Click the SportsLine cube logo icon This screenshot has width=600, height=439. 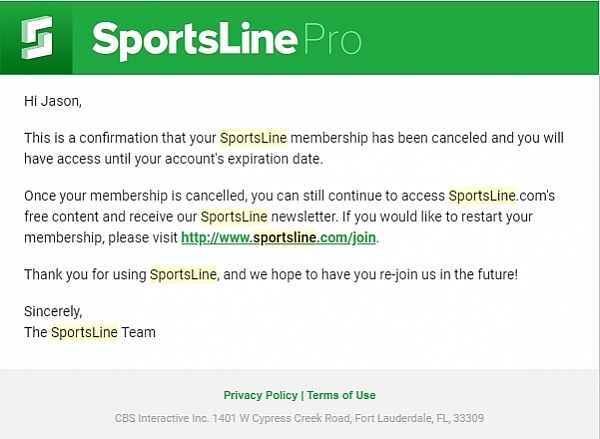click(x=37, y=38)
